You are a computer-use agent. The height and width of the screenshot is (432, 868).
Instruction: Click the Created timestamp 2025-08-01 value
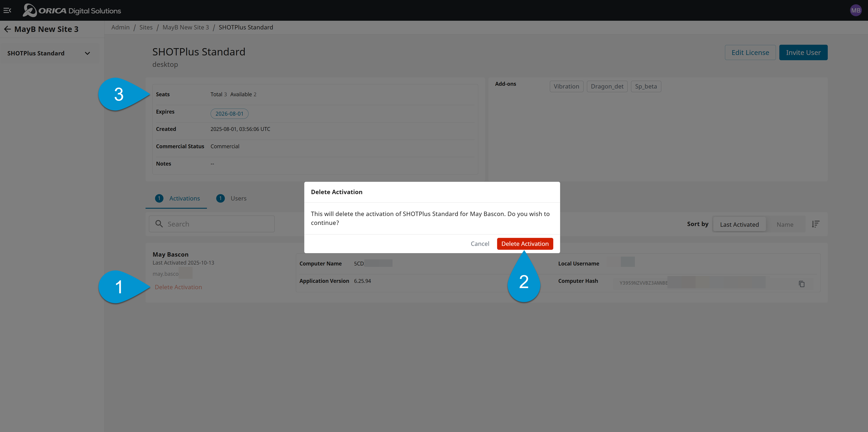tap(240, 129)
